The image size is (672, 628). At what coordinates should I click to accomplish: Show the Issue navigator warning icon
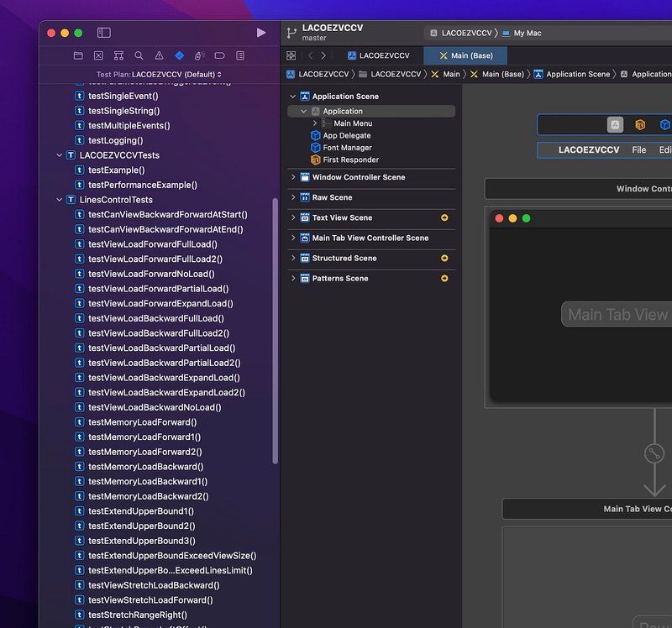pos(159,55)
